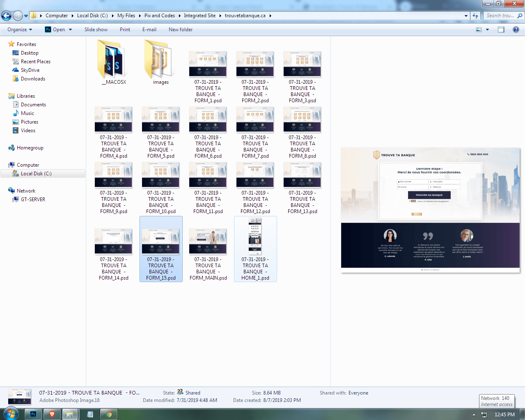525x420 pixels.
Task: Click Pix and Codes in the address path
Action: (159, 16)
